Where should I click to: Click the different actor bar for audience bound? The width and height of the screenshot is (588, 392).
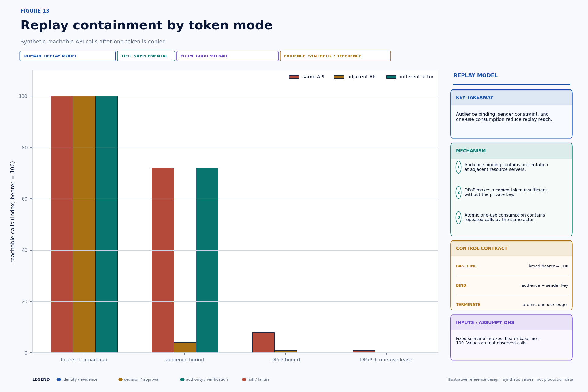click(207, 260)
